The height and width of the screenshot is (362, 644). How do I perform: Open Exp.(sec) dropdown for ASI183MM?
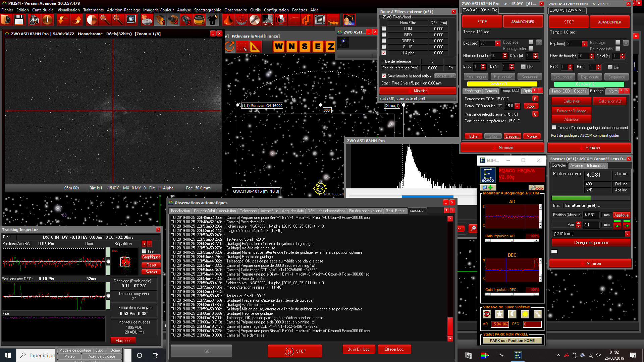coord(498,43)
